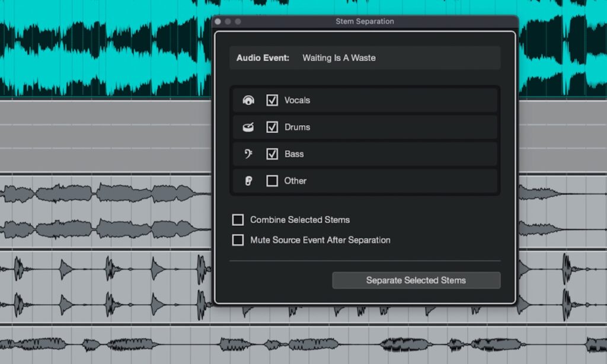Click the Stem Separation dialog title bar
The height and width of the screenshot is (364, 607).
coord(366,21)
